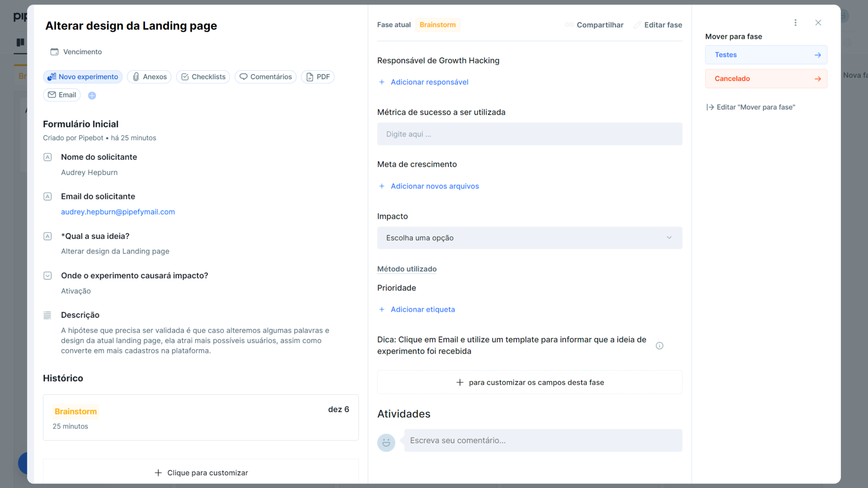Viewport: 868px width, 488px height.
Task: Click the 'Escreva seu comentário' input field
Action: 542,440
